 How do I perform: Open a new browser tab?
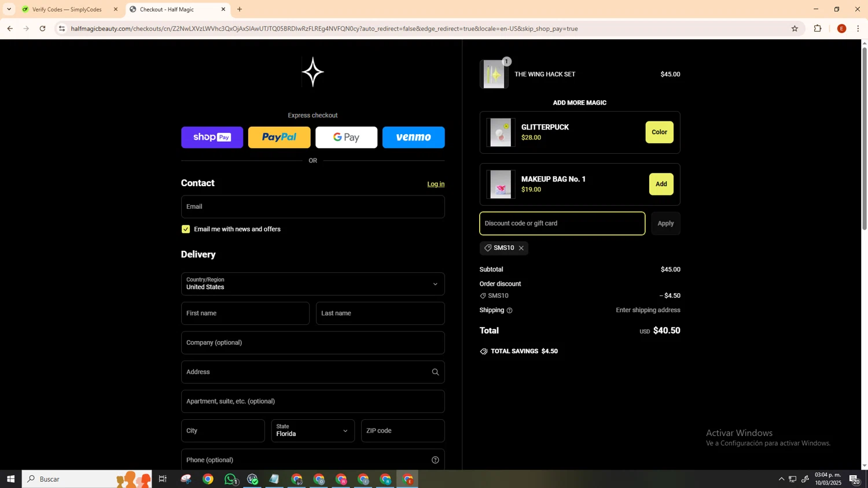click(x=240, y=9)
